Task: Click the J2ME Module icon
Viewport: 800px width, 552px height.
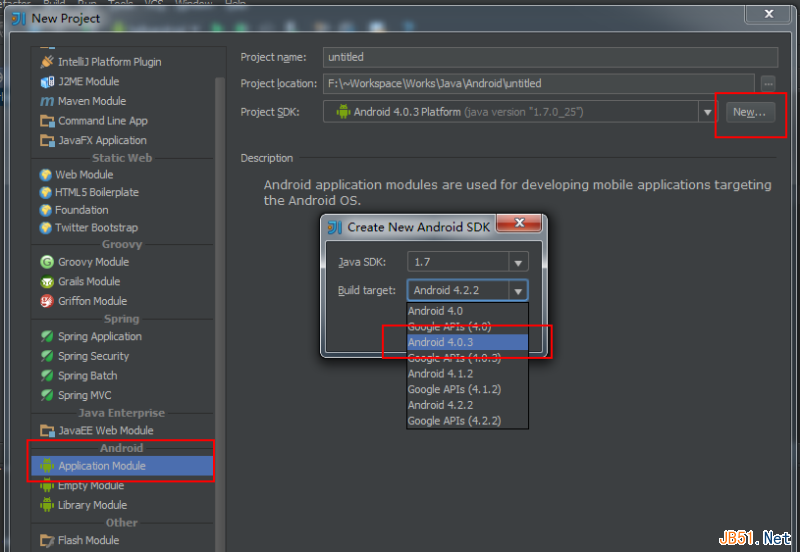Action: 47,81
